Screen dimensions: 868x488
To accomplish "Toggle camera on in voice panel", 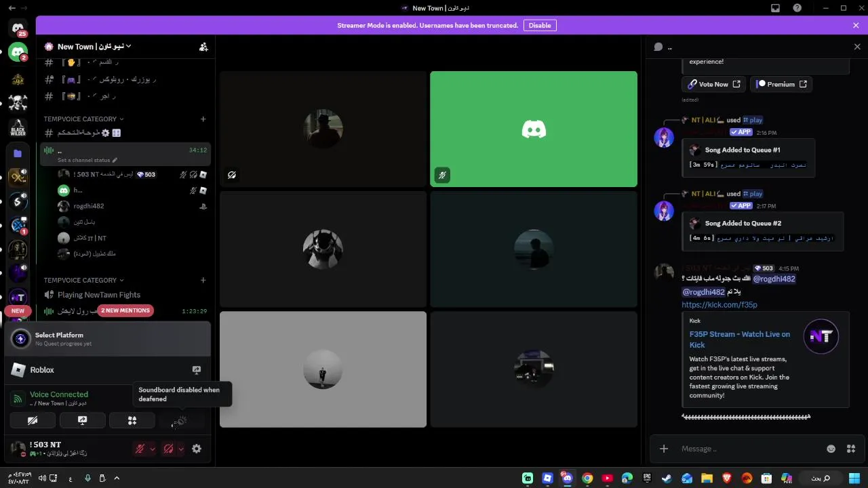I will click(32, 421).
